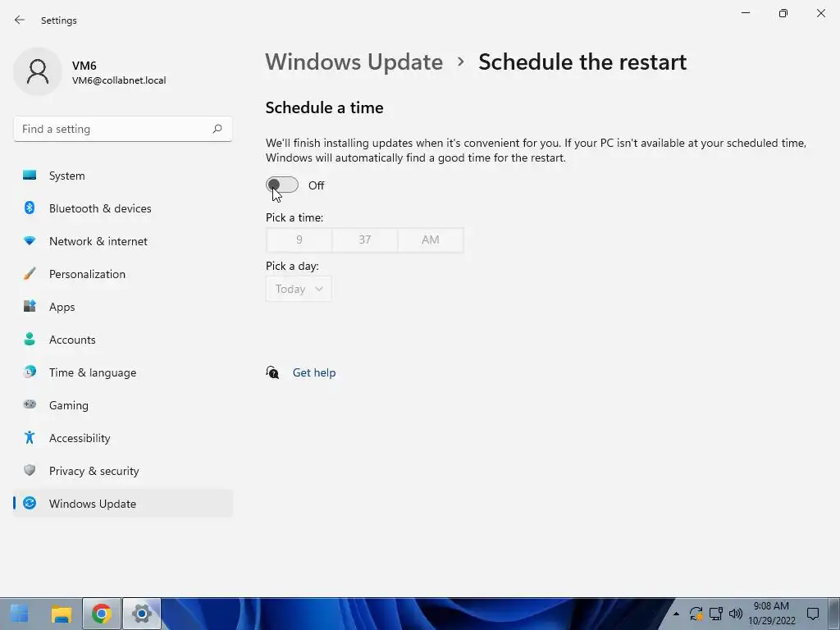Close the Settings window
The height and width of the screenshot is (630, 840).
coord(820,13)
